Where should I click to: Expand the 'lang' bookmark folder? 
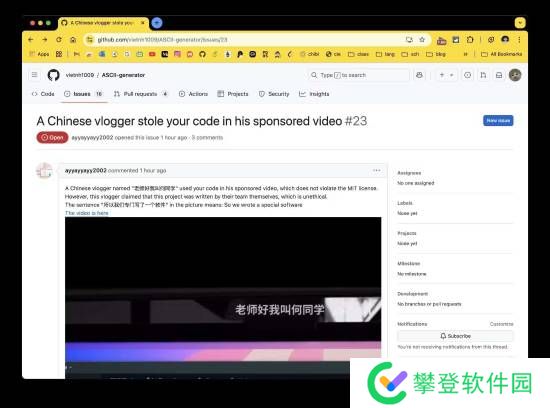click(x=385, y=54)
